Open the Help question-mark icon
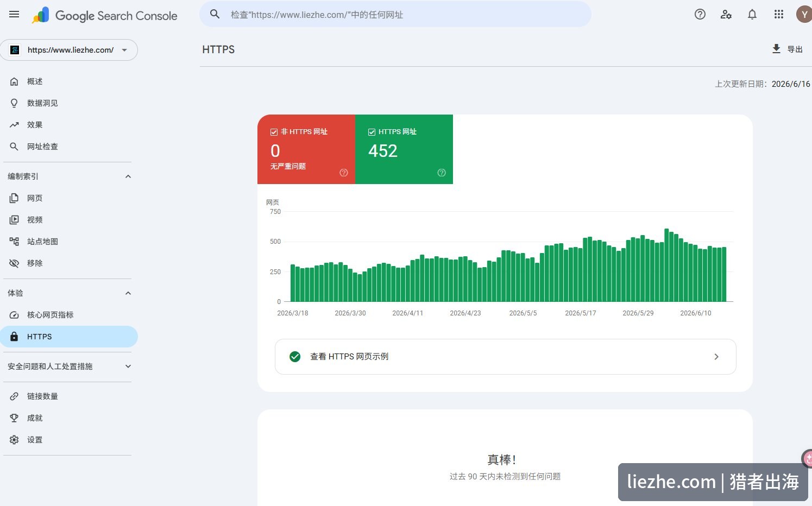The height and width of the screenshot is (506, 812). coord(700,15)
